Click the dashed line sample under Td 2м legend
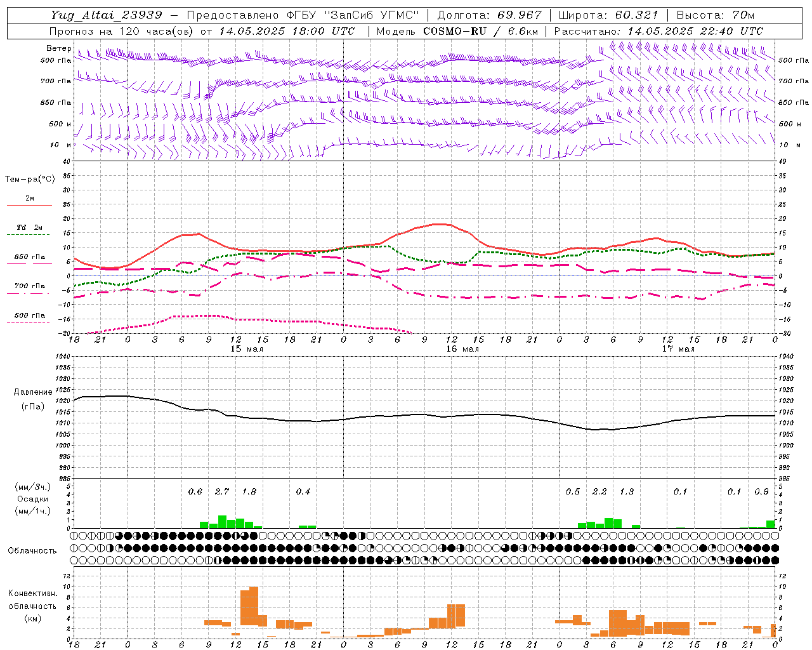The height and width of the screenshot is (650, 812). coord(29,235)
